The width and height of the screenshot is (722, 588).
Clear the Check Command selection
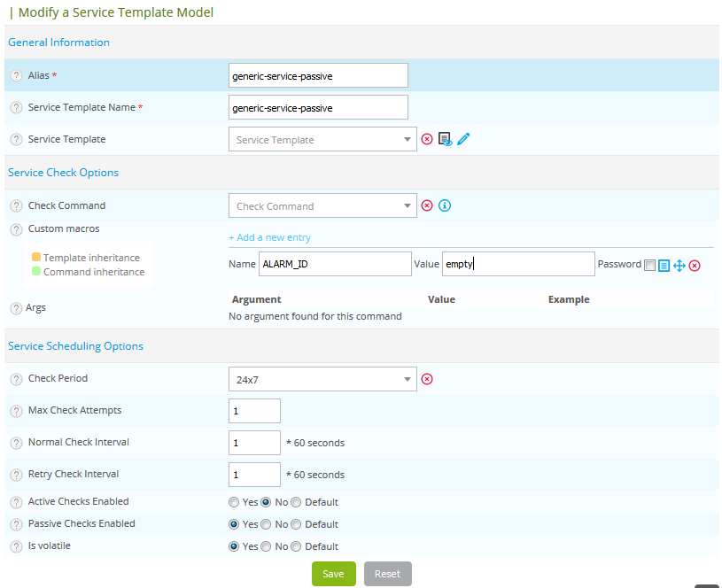427,205
